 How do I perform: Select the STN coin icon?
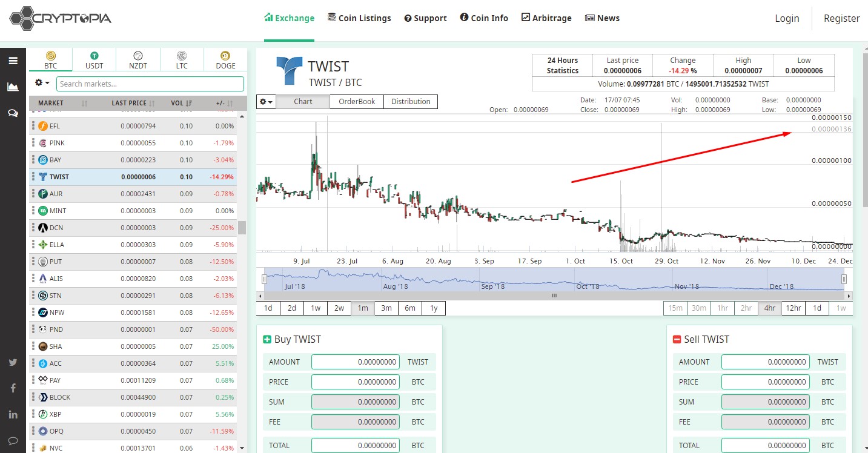click(x=43, y=296)
